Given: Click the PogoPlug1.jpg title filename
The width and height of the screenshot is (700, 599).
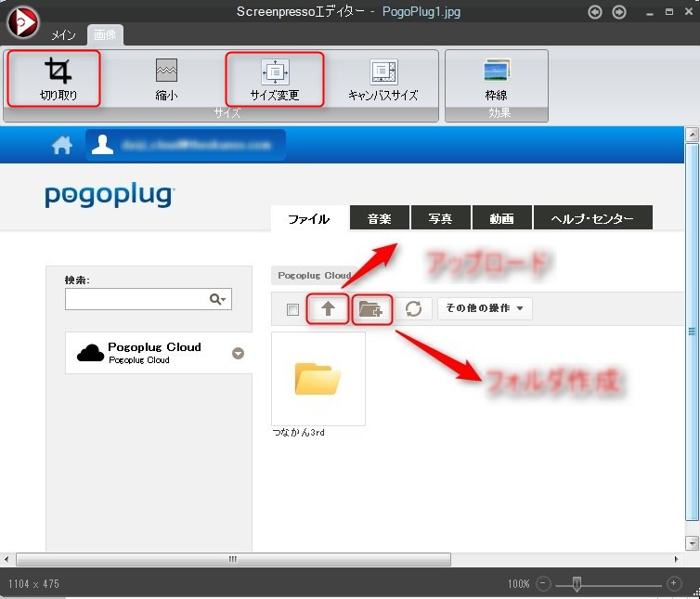Looking at the screenshot, I should click(x=421, y=12).
